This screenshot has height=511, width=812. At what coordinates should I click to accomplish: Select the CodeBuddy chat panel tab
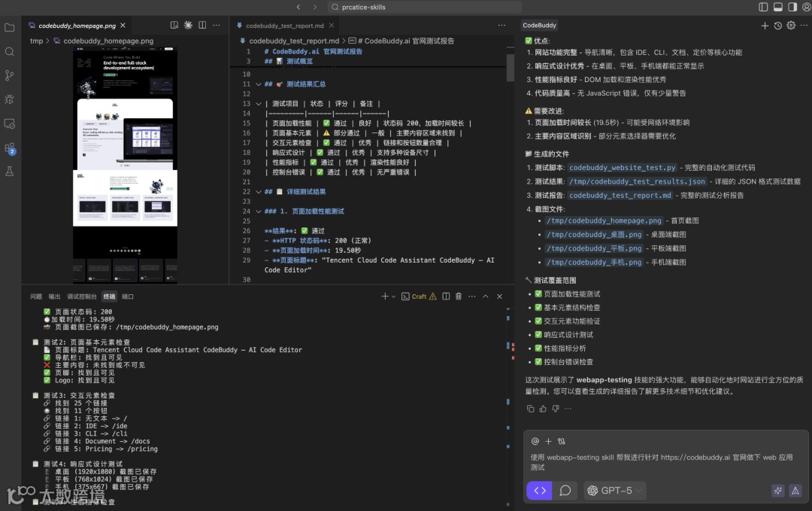(x=539, y=26)
